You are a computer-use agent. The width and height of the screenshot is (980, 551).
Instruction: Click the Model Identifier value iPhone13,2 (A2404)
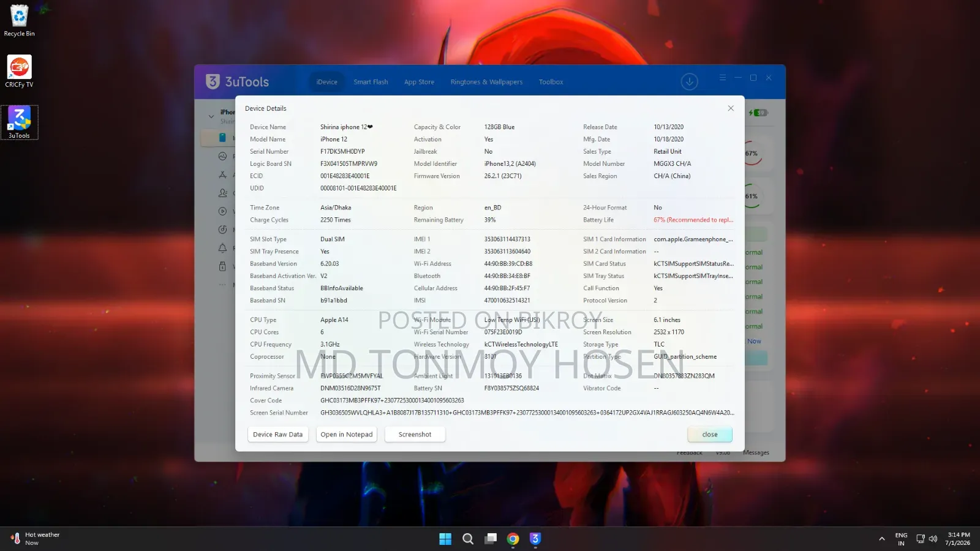(x=510, y=164)
